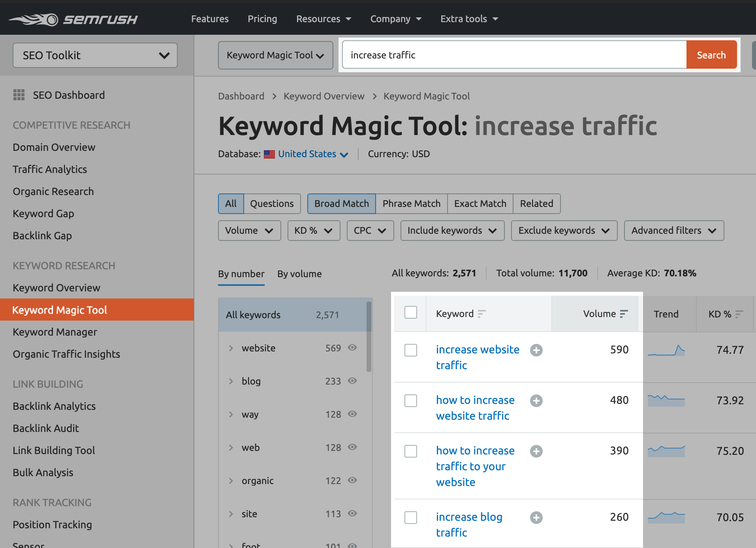Select the Related tab
The width and height of the screenshot is (756, 548).
tap(536, 204)
